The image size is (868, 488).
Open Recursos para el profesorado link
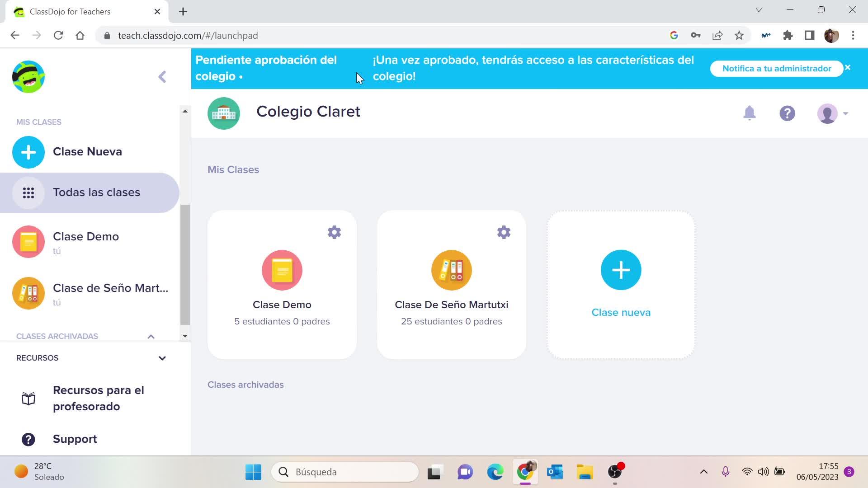[98, 398]
